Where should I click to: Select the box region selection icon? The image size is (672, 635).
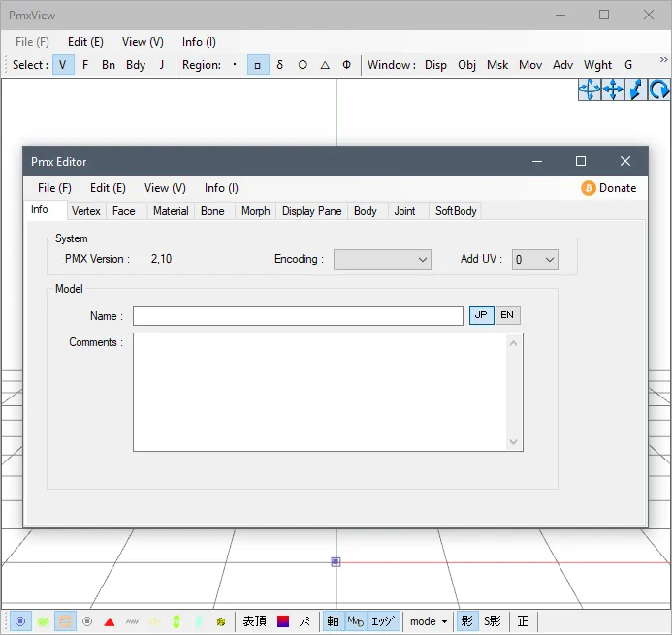[258, 65]
